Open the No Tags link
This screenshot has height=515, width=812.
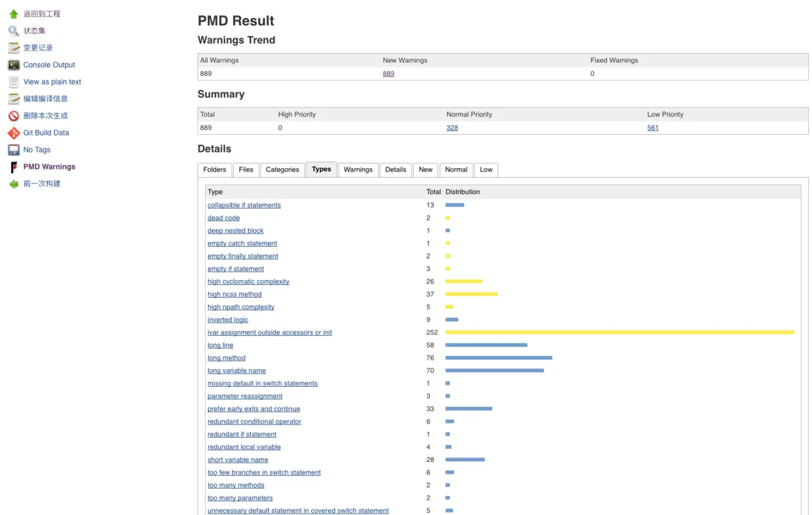37,150
